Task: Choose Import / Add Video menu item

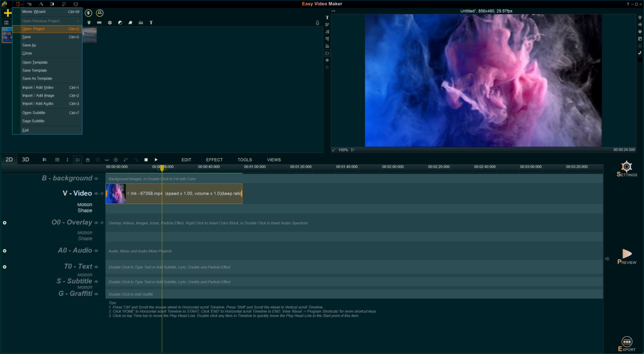Action: click(38, 88)
